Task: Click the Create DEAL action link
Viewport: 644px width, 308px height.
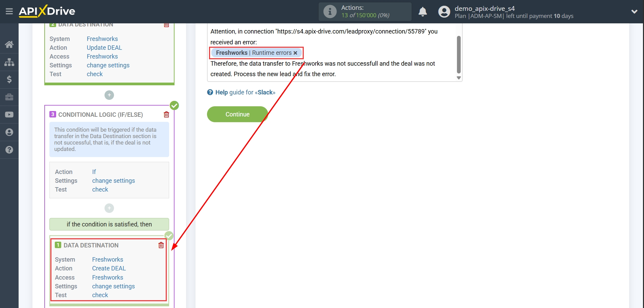Action: point(109,268)
